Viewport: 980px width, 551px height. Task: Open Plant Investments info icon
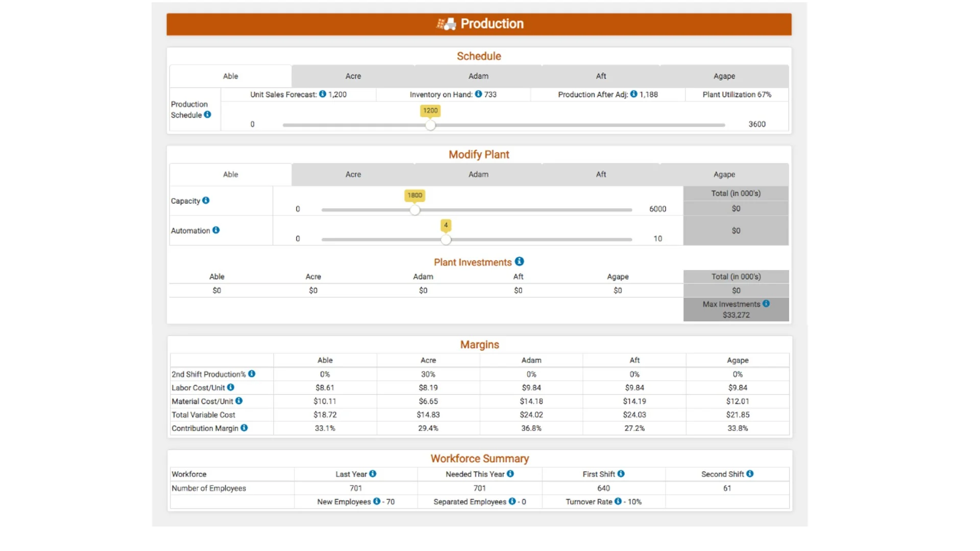(x=519, y=261)
